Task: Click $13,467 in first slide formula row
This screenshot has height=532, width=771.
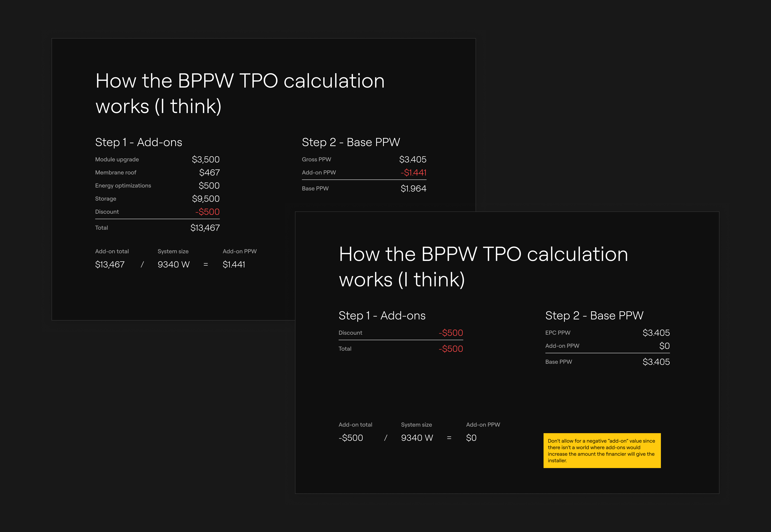Action: 110,265
